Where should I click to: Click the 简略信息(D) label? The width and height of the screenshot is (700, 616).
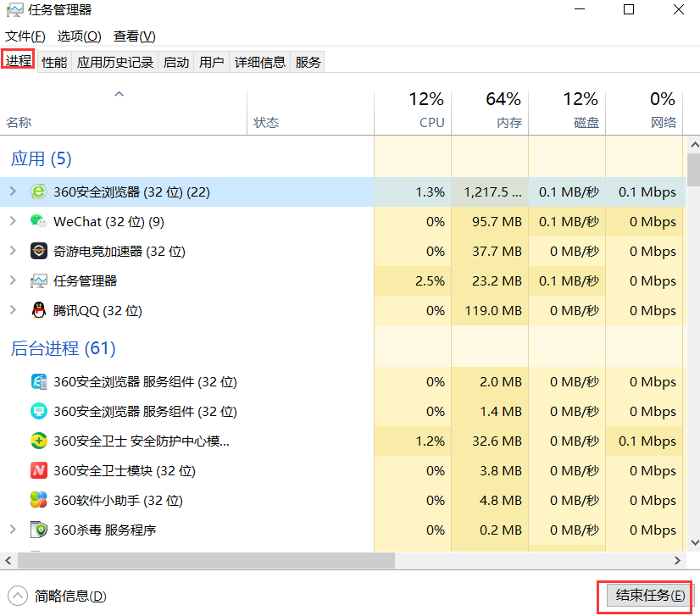pyautogui.click(x=70, y=596)
